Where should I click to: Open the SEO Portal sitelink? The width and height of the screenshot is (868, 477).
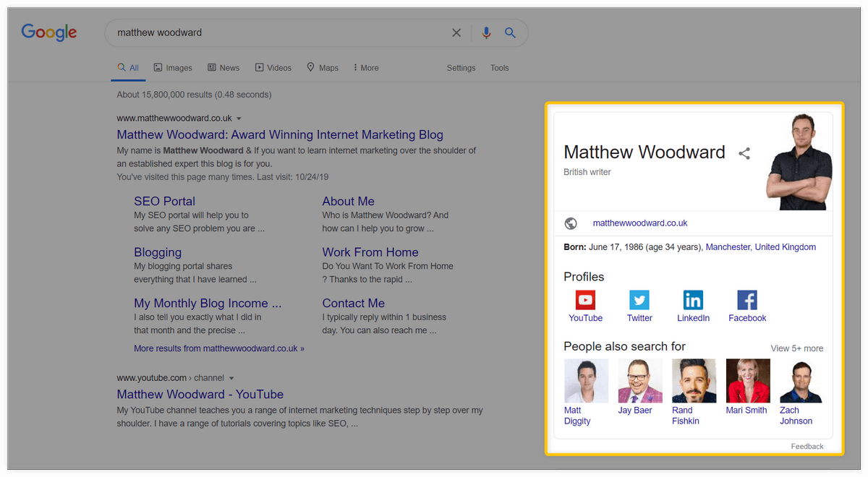tap(164, 201)
